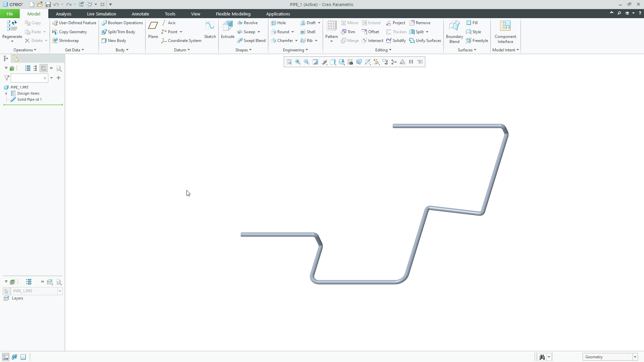The image size is (644, 362).
Task: Select the Hole feature tool
Action: tap(278, 23)
